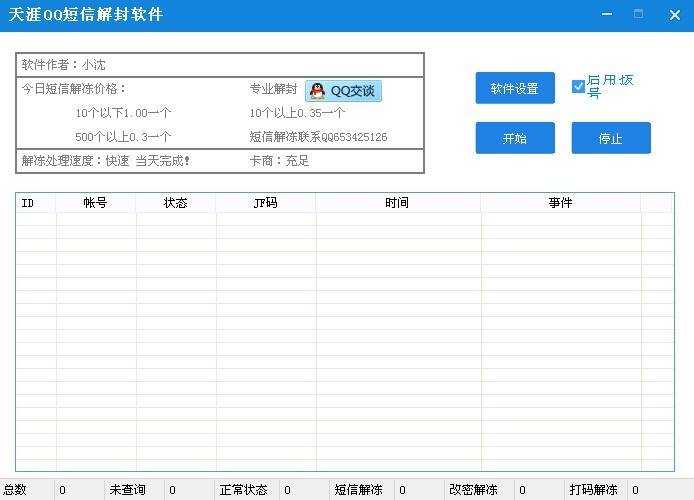694x500 pixels.
Task: Click 改密解冻 in the status bar
Action: [x=473, y=490]
